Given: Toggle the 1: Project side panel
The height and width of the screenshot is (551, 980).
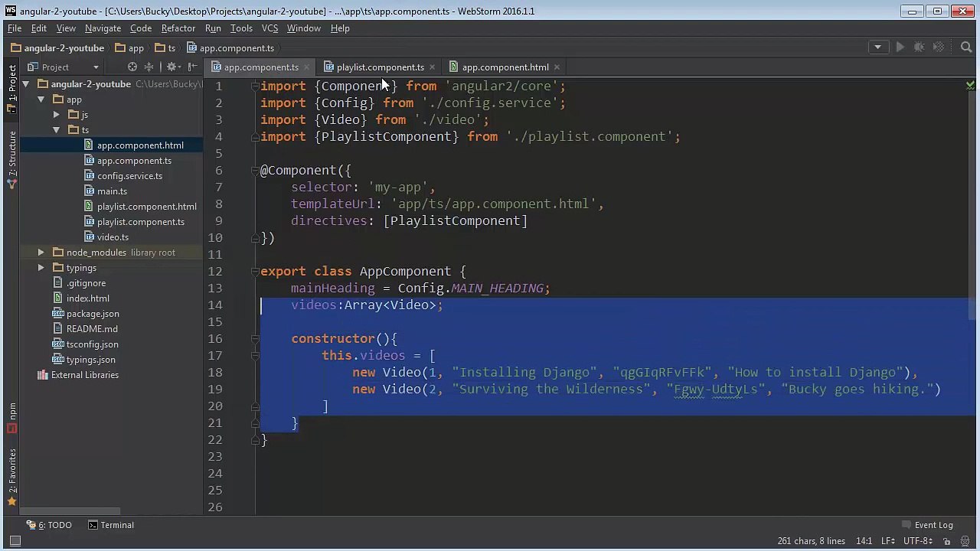Looking at the screenshot, I should pos(11,87).
